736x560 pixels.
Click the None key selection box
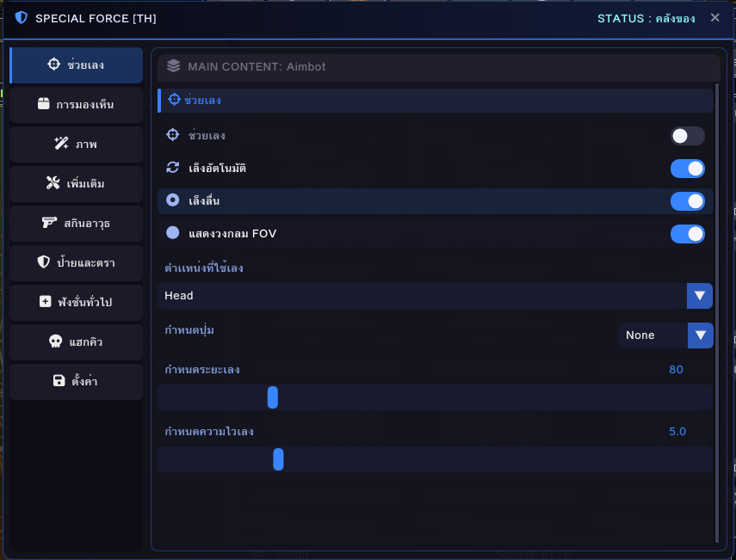click(666, 335)
